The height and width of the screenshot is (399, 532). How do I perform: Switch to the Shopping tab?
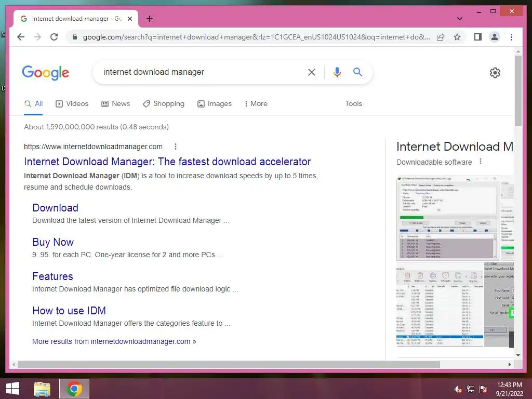tap(164, 104)
